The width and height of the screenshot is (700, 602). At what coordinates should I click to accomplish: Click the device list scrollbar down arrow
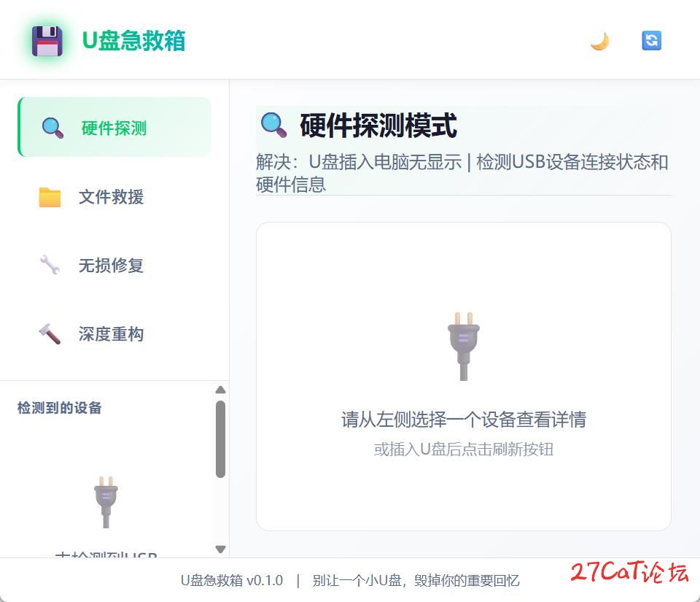click(x=220, y=549)
